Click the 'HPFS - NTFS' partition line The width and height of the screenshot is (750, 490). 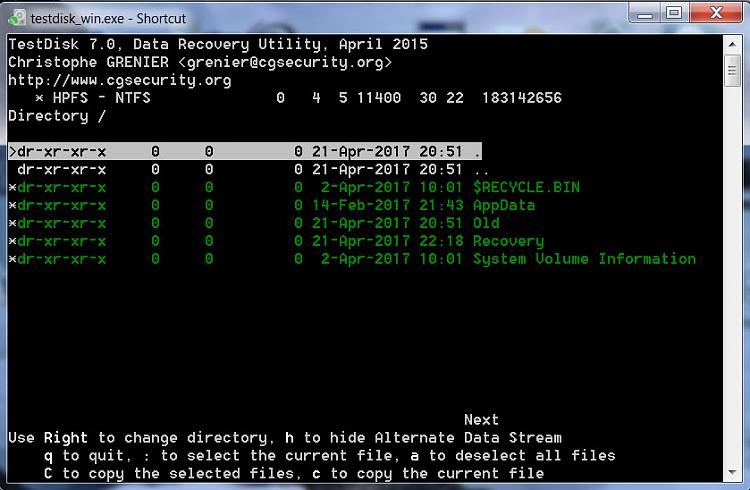[x=298, y=98]
